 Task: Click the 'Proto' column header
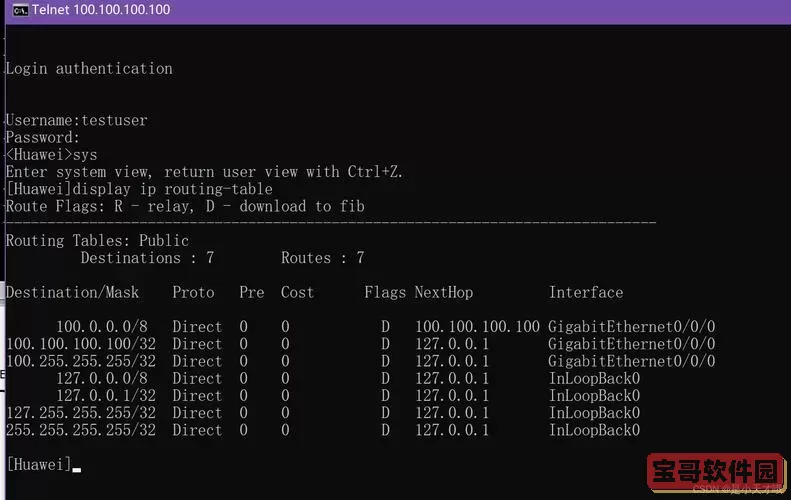193,292
